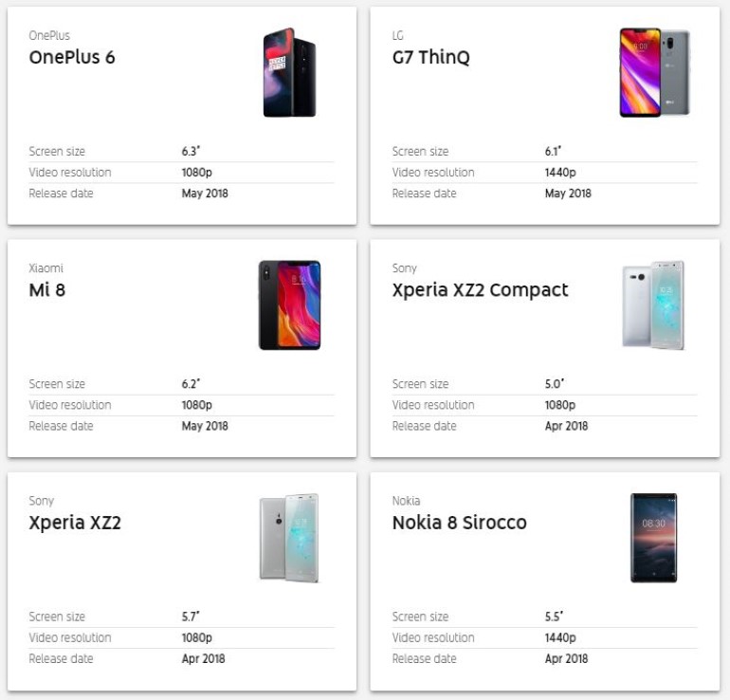
Task: Click the 6.3" screen size value
Action: [192, 152]
